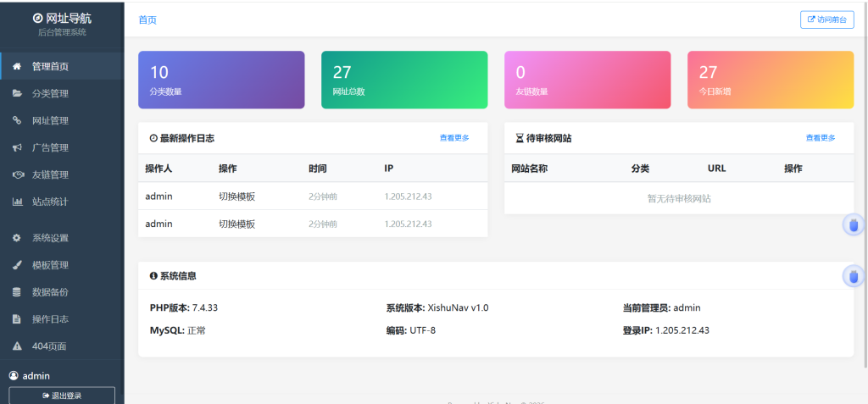Screen dimensions: 868x404
Task: Click the IP column header in log table
Action: tap(388, 169)
